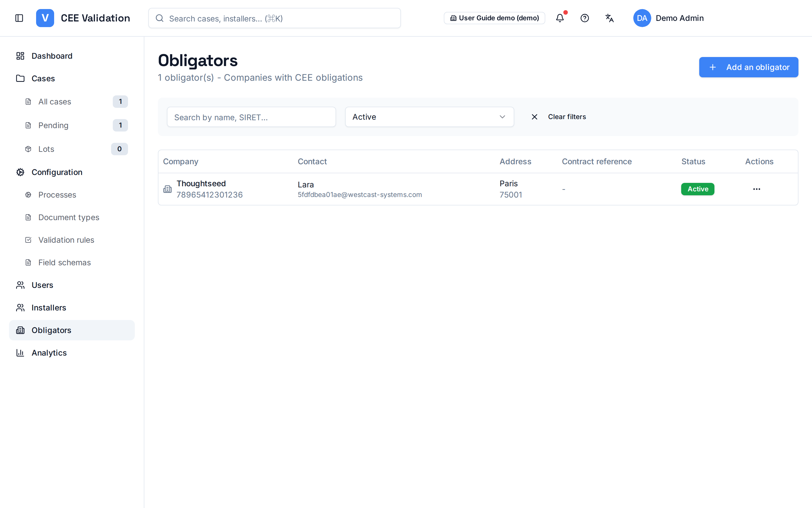
Task: Click Add an obligator button
Action: coord(749,67)
